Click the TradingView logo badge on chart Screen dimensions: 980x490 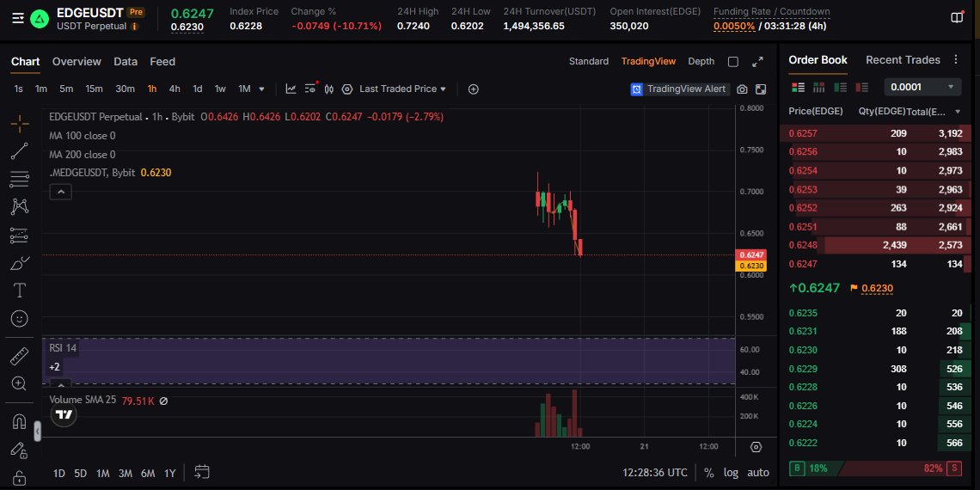pyautogui.click(x=63, y=413)
